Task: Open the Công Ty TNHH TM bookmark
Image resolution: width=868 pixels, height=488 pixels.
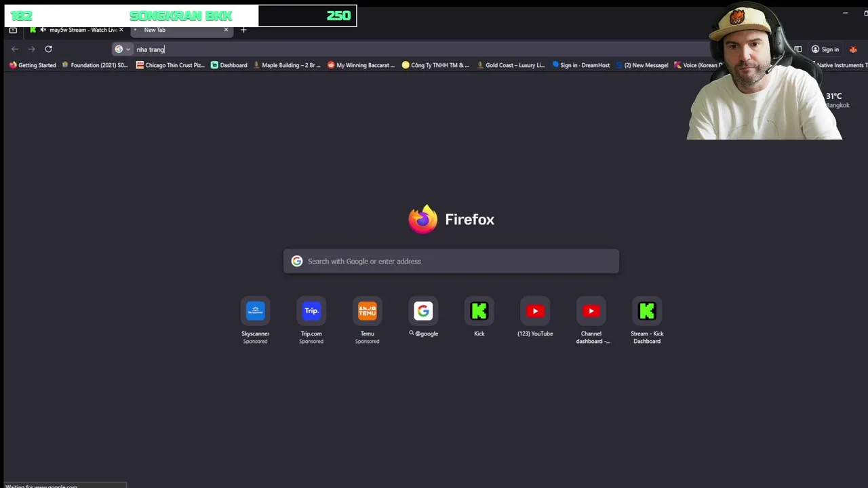Action: pyautogui.click(x=435, y=65)
